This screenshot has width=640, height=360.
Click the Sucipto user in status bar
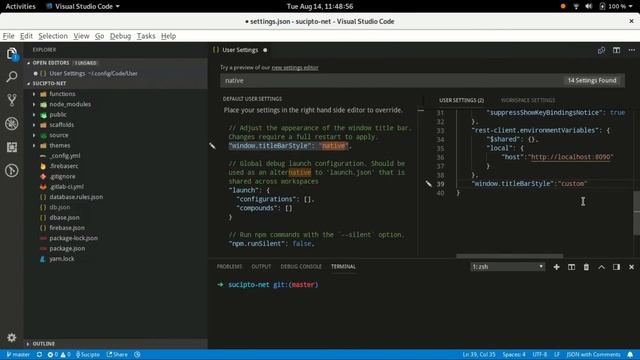click(x=88, y=355)
